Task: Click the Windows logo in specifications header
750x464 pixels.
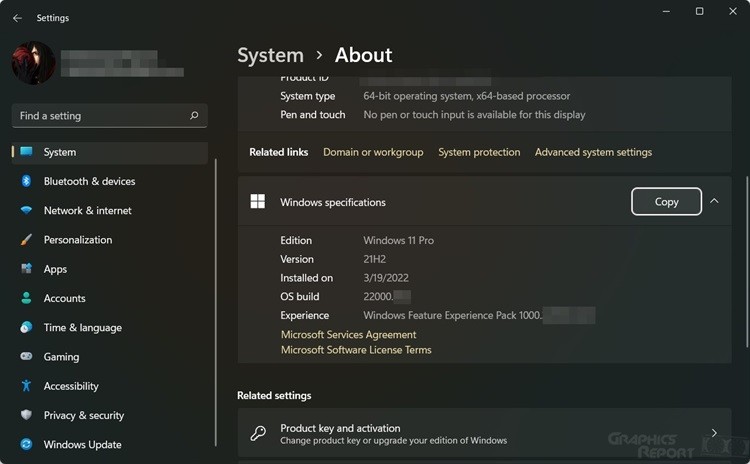Action: (257, 201)
